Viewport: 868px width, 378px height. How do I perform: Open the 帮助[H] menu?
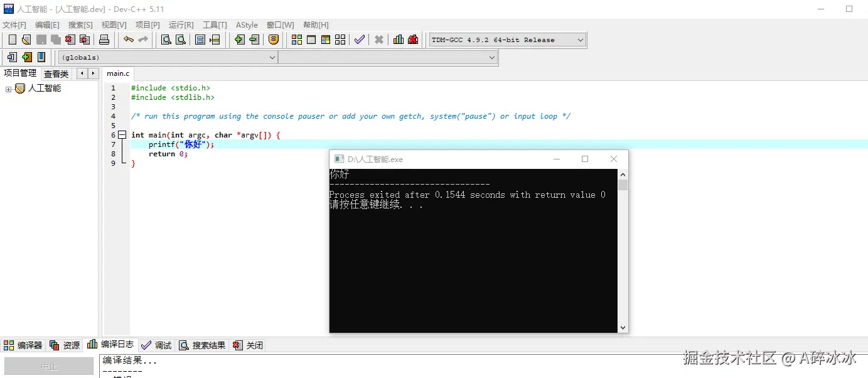316,24
